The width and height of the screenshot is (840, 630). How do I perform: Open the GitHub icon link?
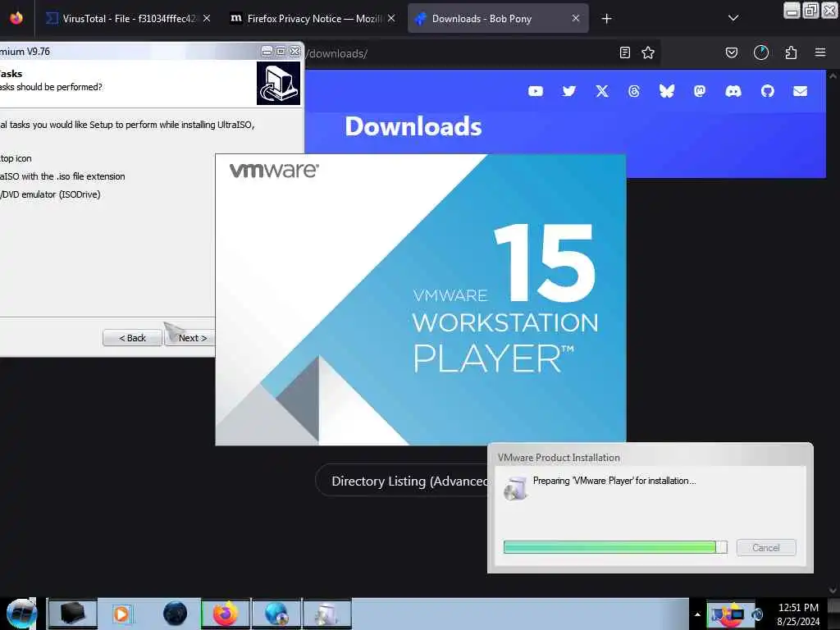click(767, 91)
